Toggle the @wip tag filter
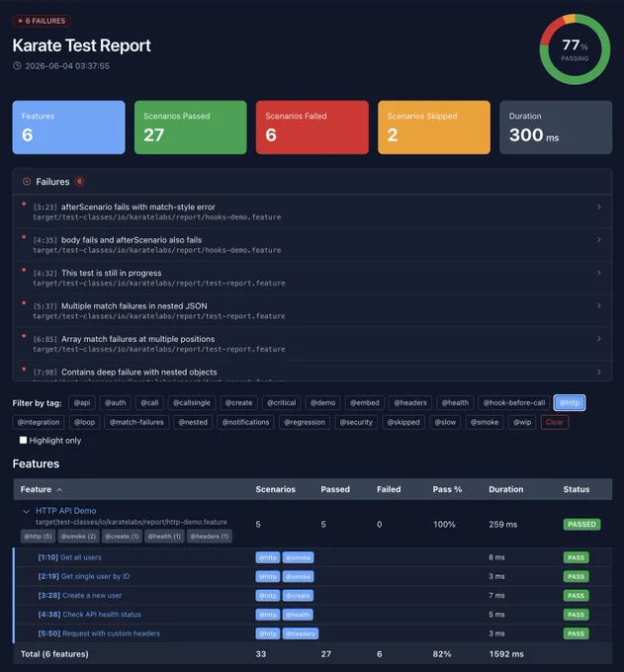The height and width of the screenshot is (672, 624). pyautogui.click(x=522, y=422)
